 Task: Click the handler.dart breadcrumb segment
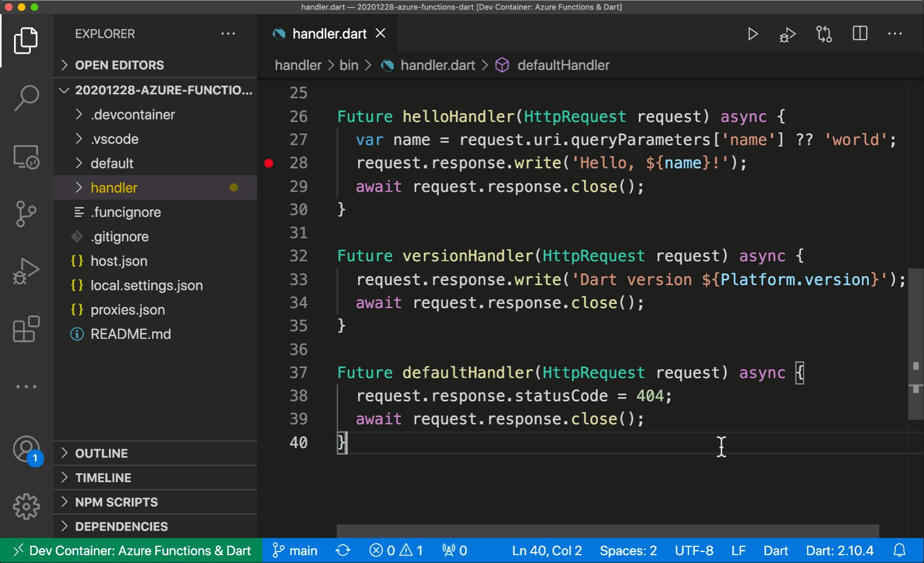tap(429, 65)
